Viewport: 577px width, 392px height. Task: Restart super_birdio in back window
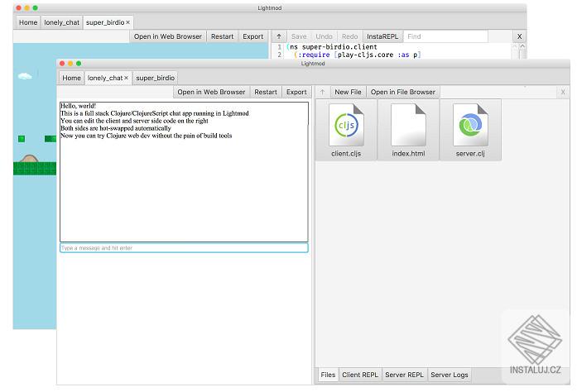tap(222, 36)
